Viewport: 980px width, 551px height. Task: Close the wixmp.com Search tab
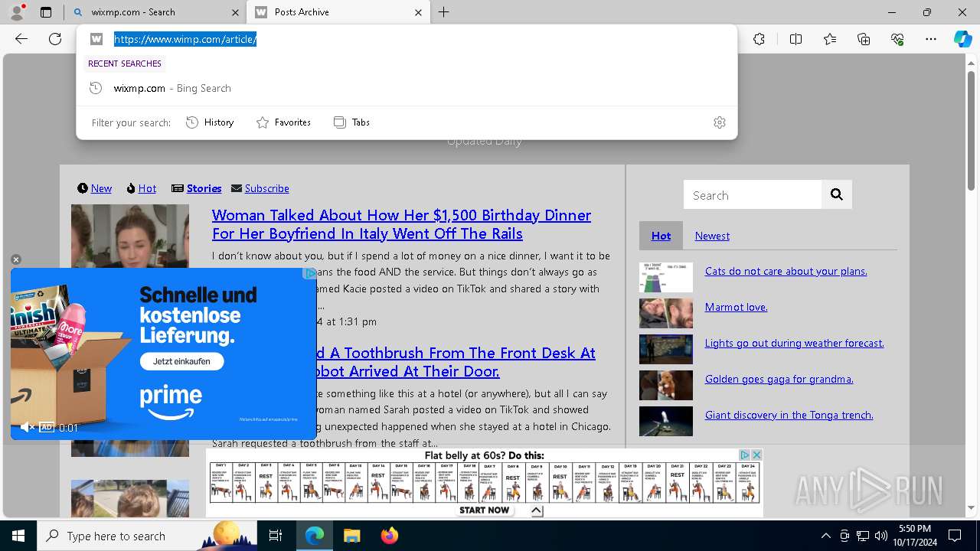pos(235,12)
